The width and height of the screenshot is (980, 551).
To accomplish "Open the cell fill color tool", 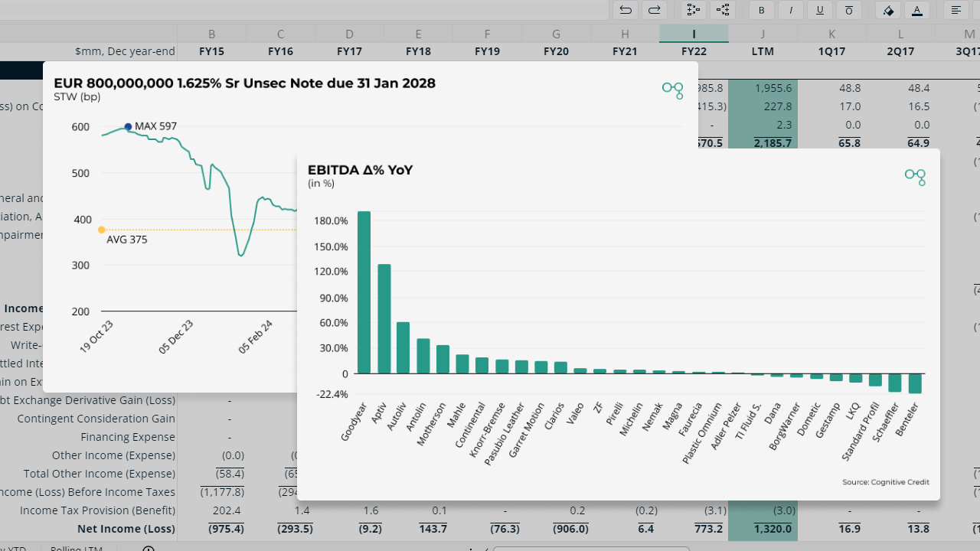I will tap(888, 10).
